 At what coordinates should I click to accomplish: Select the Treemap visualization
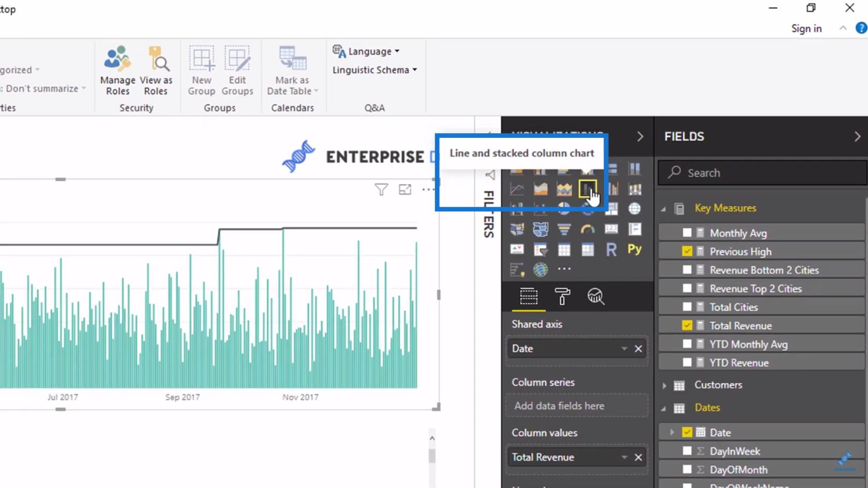[612, 209]
